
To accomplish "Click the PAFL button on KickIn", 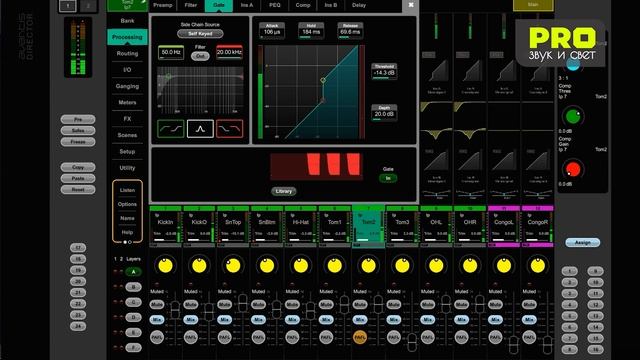I will tap(157, 337).
